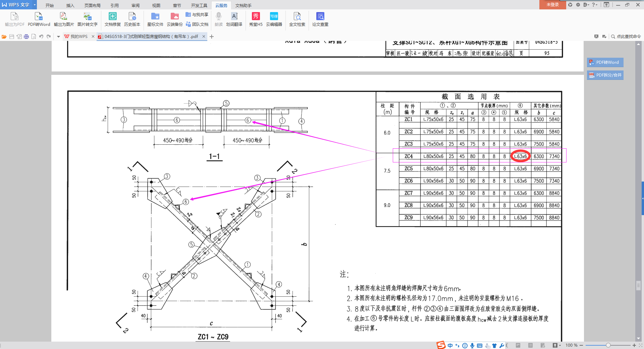Close the 04SG518-3 pdf tab
This screenshot has width=644, height=349.
coord(204,37)
